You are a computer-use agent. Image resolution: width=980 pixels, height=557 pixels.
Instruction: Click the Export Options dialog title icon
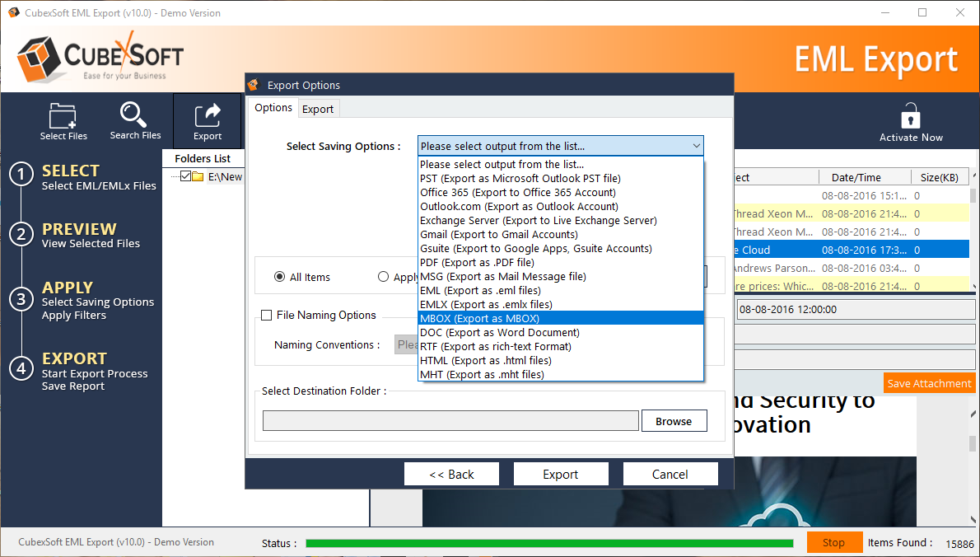click(255, 85)
